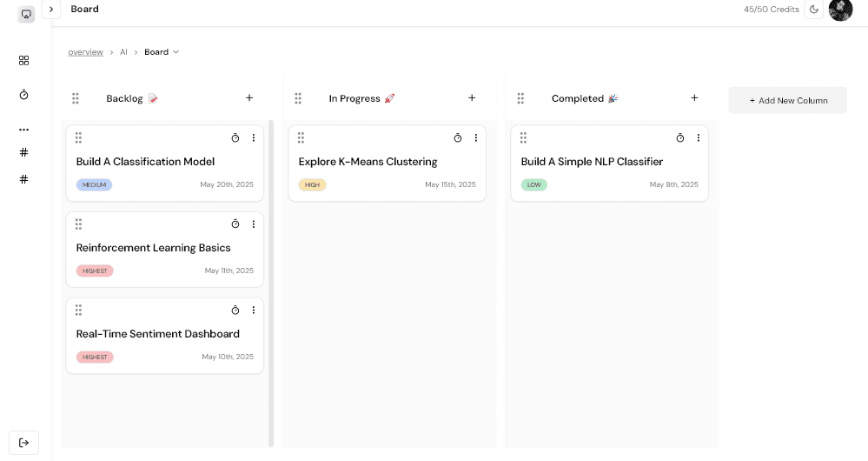Open the Real-Time Sentiment Dashboard task

point(158,334)
